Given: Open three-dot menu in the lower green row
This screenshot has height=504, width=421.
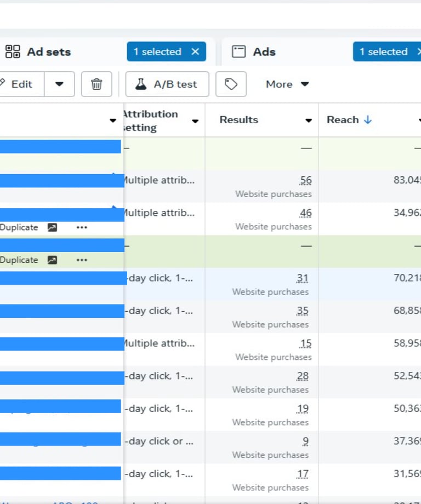Looking at the screenshot, I should [82, 260].
